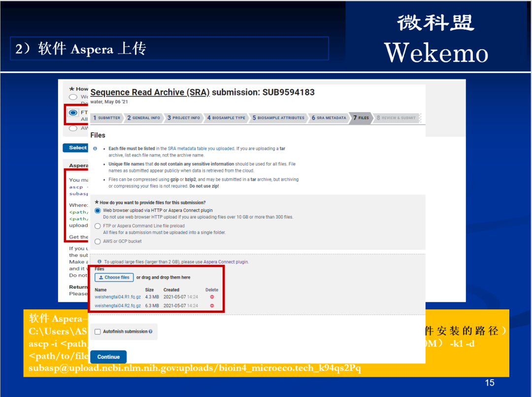Open step 4 BioSample Type tab

pos(226,118)
